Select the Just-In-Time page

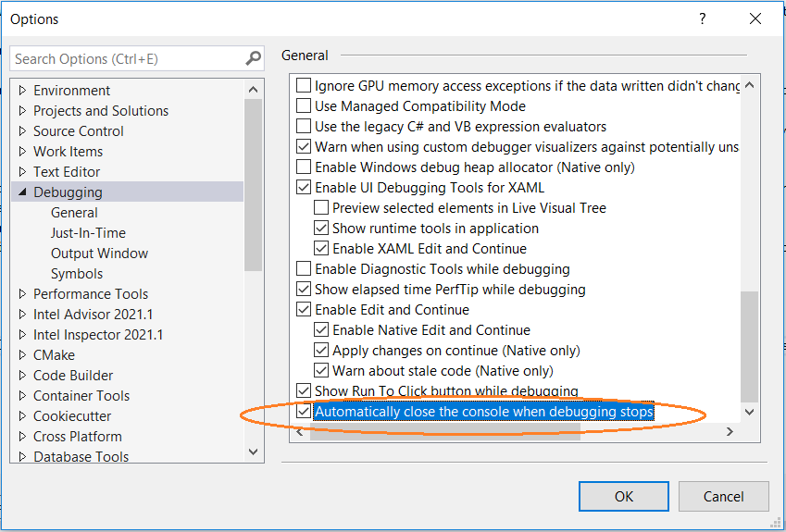88,233
